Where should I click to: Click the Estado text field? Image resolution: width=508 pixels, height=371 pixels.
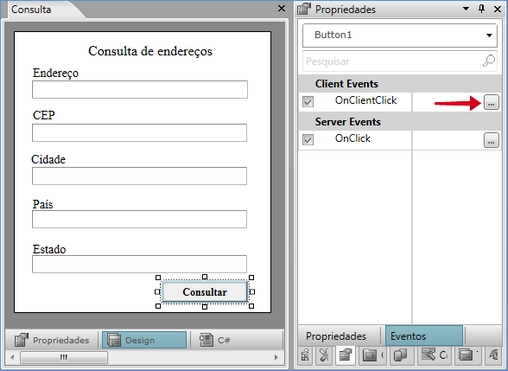pos(139,264)
